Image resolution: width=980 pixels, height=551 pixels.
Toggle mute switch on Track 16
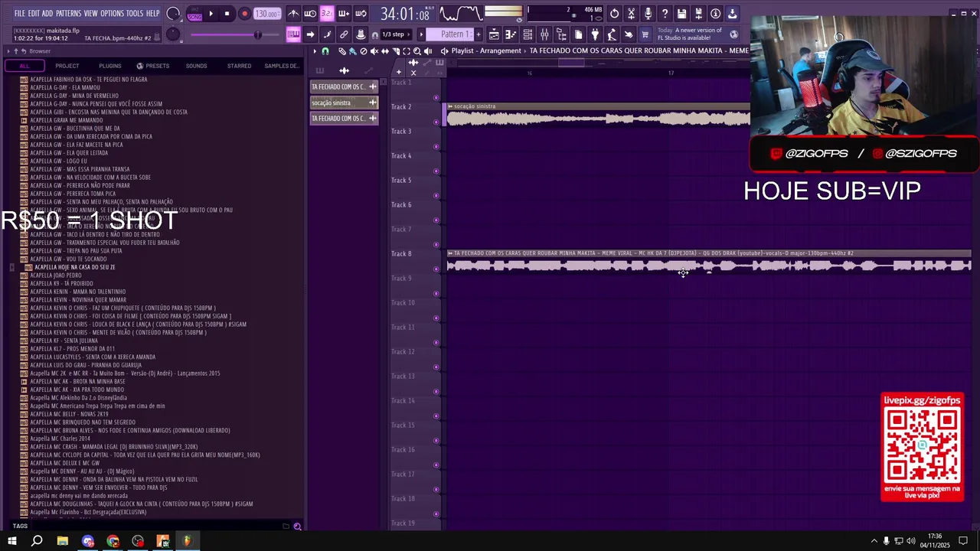click(x=436, y=465)
